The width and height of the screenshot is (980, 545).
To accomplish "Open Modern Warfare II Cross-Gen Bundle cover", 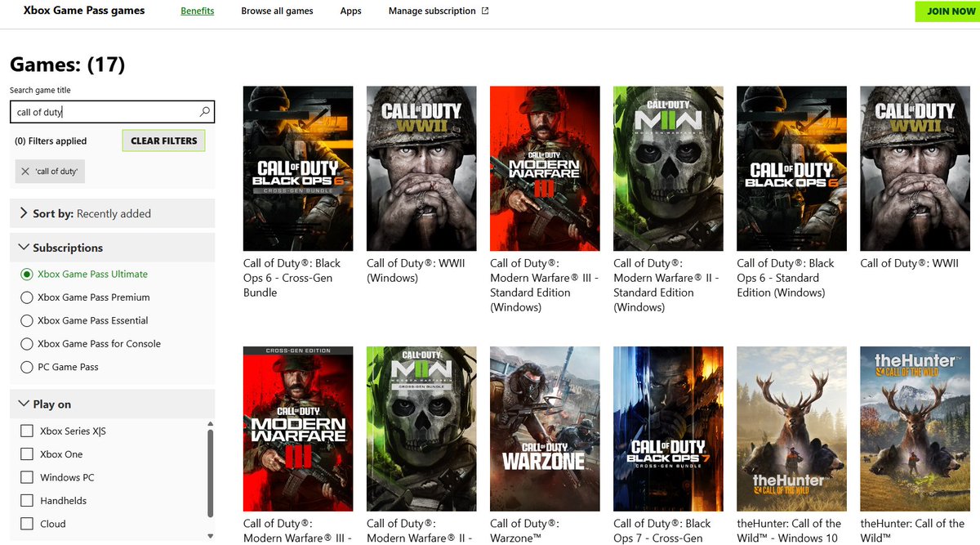I will tap(421, 429).
